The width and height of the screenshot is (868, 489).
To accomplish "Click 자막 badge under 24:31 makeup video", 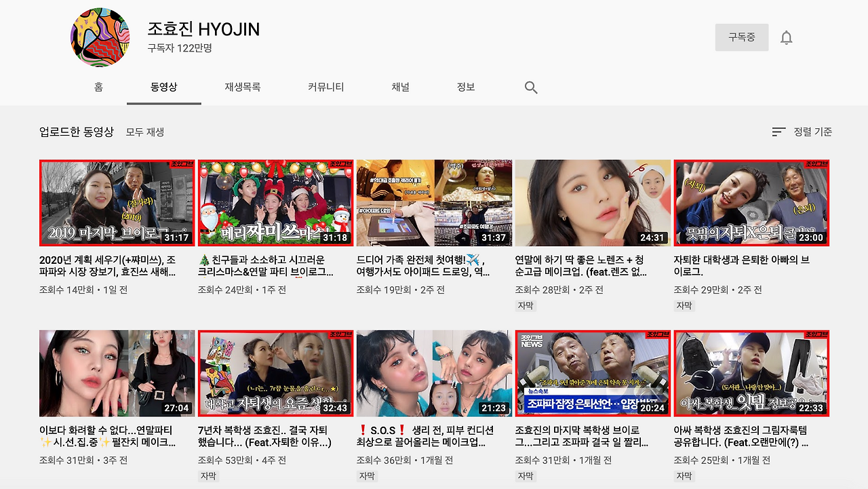I will pos(526,306).
